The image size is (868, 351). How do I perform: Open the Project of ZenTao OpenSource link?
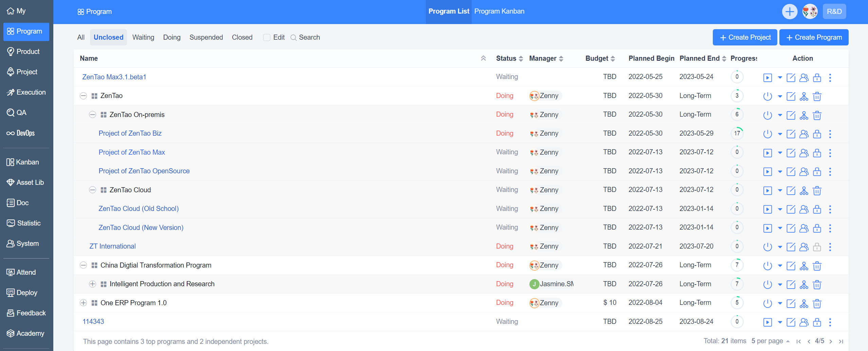144,171
